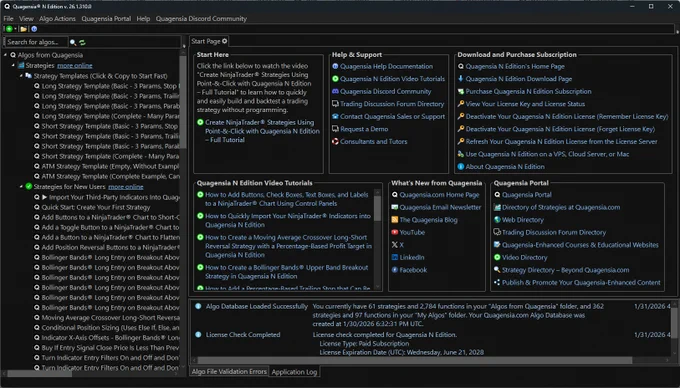
Task: Open the Help menu
Action: 143,19
